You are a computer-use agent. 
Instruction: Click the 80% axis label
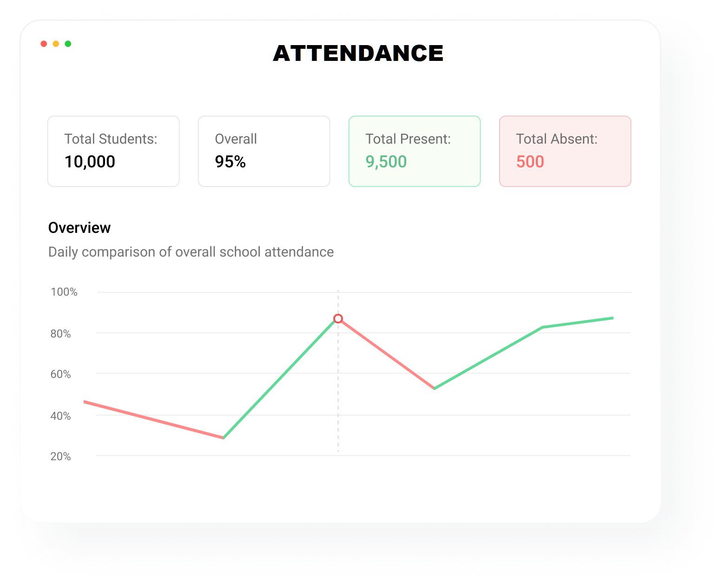pos(60,334)
